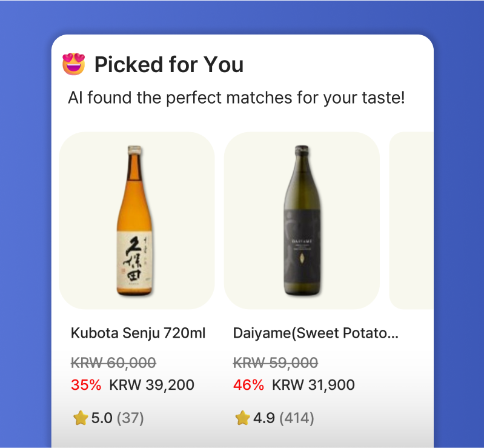Screen dimensions: 484x448
Task: Open the Kubota Senju bottle image
Action: point(137,221)
